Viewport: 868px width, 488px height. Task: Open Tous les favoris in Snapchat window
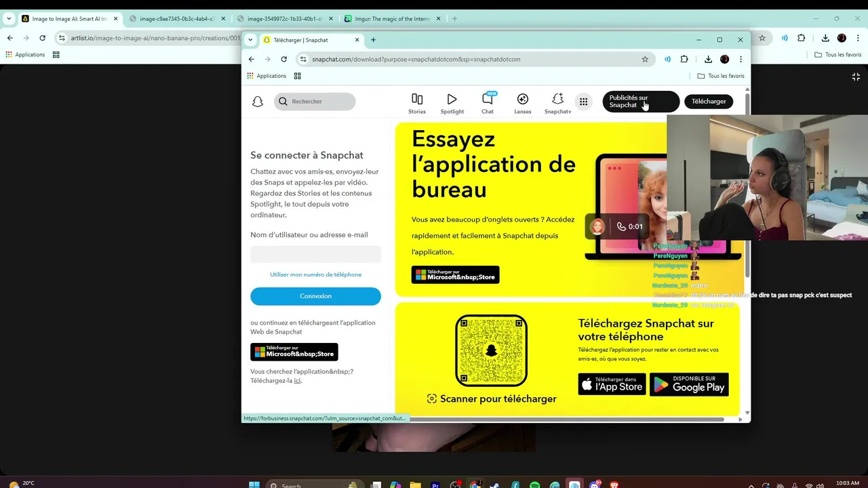pos(721,76)
